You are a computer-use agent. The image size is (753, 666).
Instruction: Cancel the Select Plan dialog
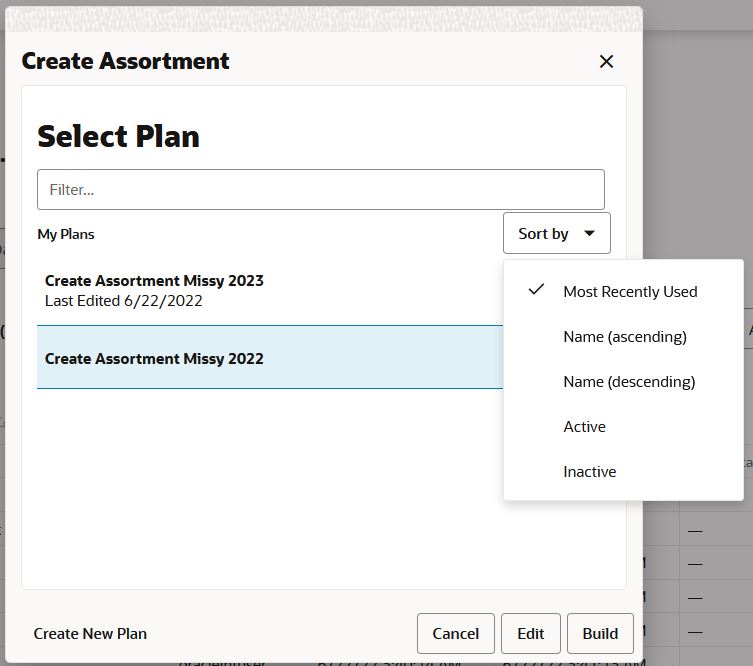tap(455, 633)
